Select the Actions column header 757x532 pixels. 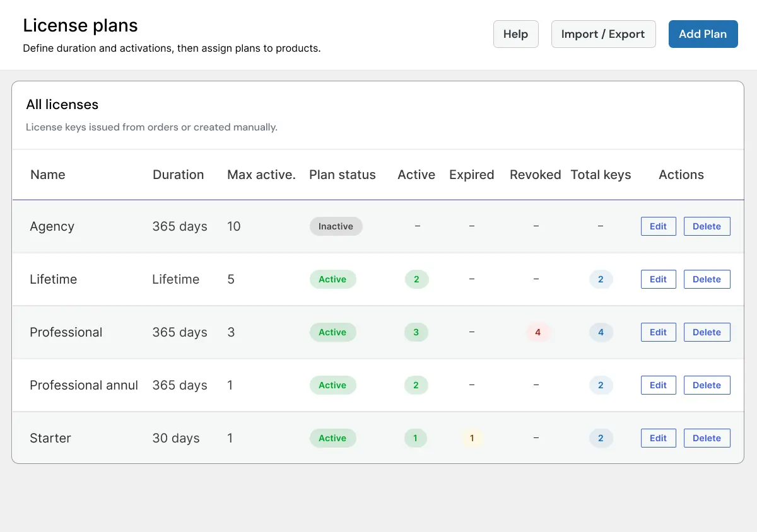pyautogui.click(x=681, y=175)
